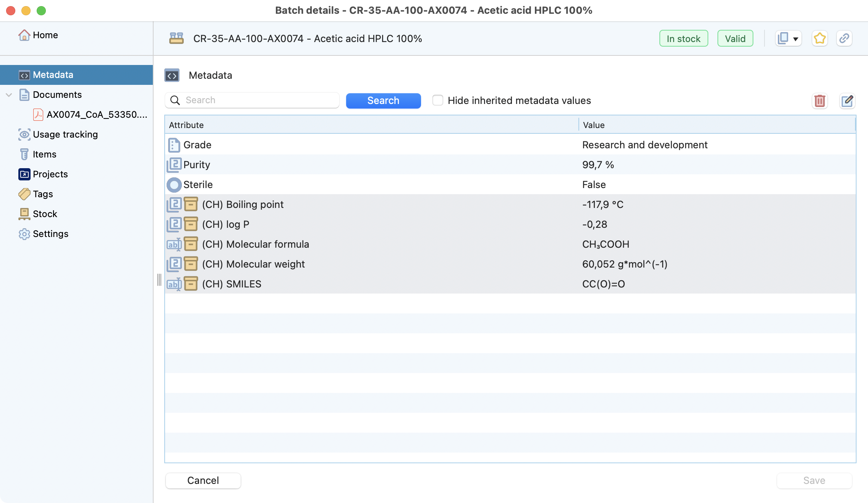Image resolution: width=868 pixels, height=503 pixels.
Task: Click the Sterile attribute radio icon
Action: [x=174, y=185]
